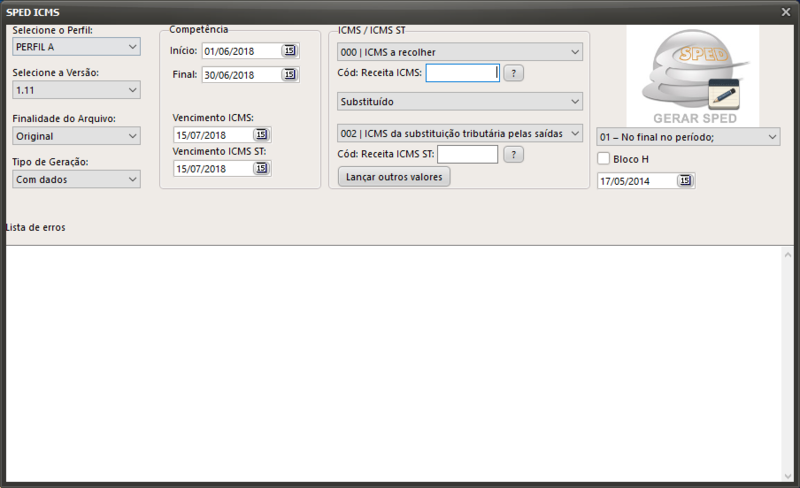
Task: Click the ICMS / ICMS ST group title
Action: [x=371, y=30]
